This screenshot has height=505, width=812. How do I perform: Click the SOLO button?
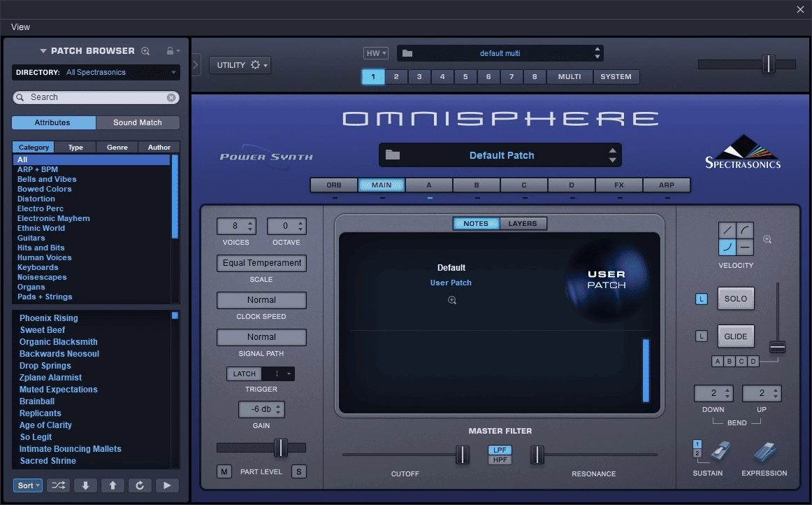736,299
